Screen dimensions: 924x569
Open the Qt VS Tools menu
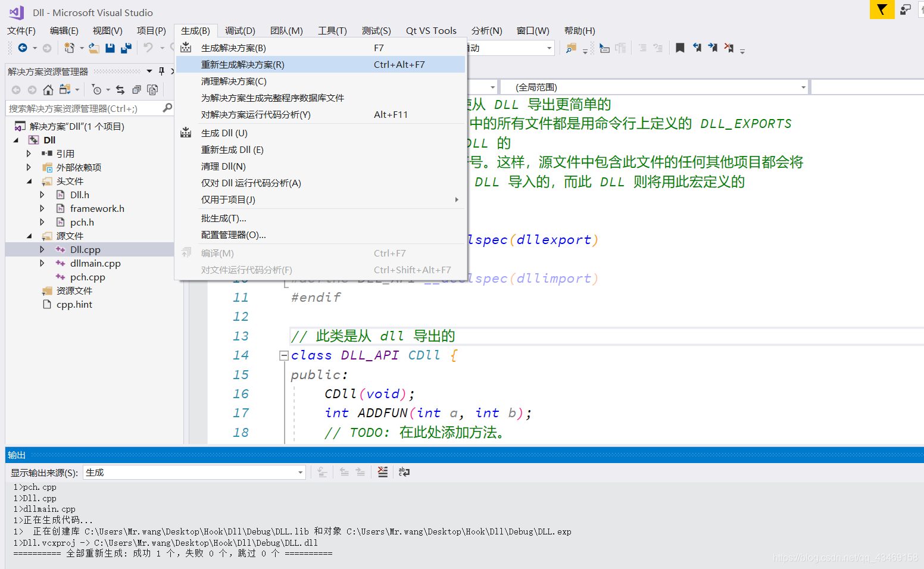point(431,31)
